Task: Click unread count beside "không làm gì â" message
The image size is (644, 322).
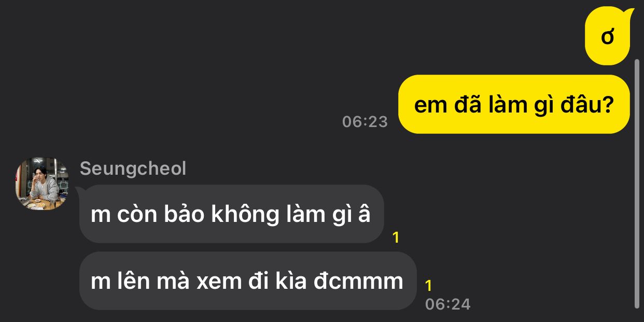Action: click(x=396, y=237)
